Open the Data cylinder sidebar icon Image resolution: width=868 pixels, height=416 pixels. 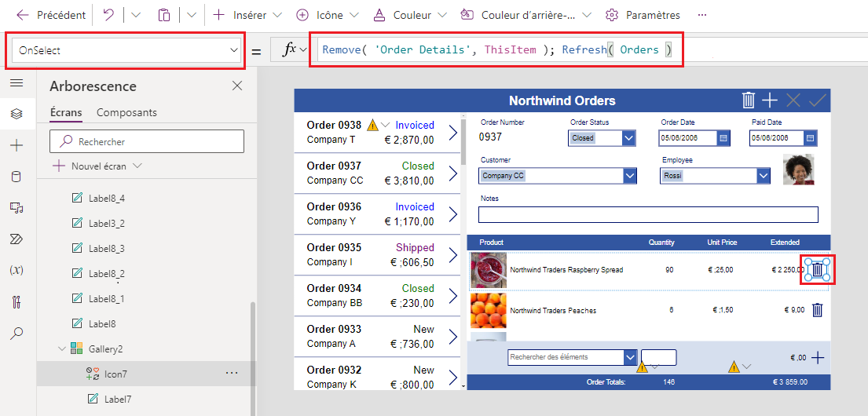coord(16,177)
